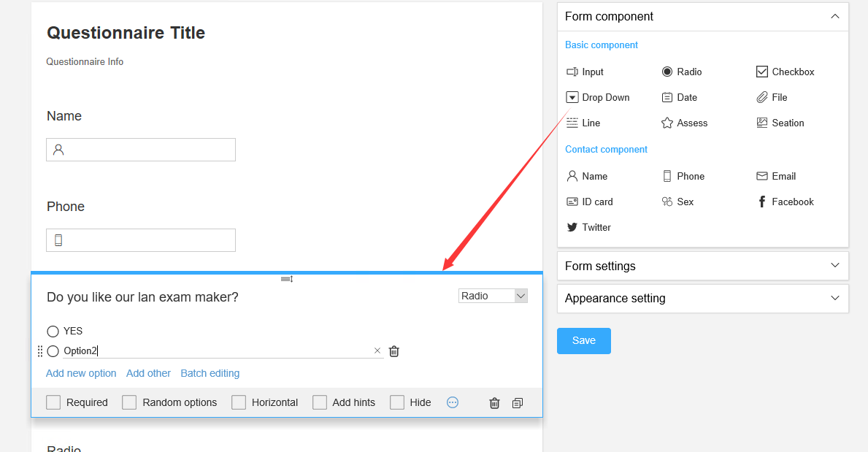Click the Batch editing link

[x=210, y=373]
